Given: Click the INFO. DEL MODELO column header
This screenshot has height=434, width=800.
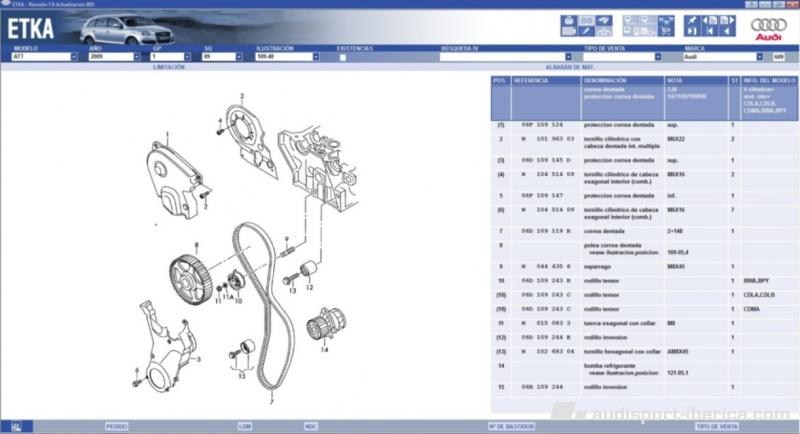Looking at the screenshot, I should (769, 81).
